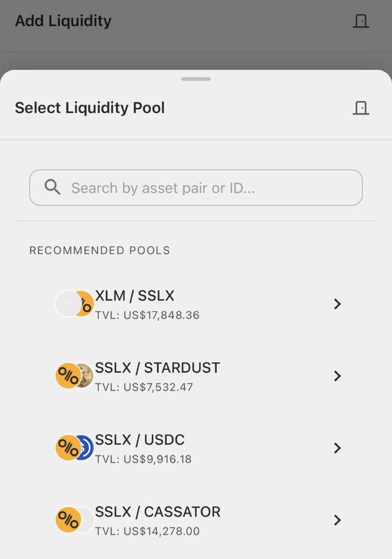Tap the XLM token icon
Image resolution: width=392 pixels, height=559 pixels.
click(x=68, y=304)
